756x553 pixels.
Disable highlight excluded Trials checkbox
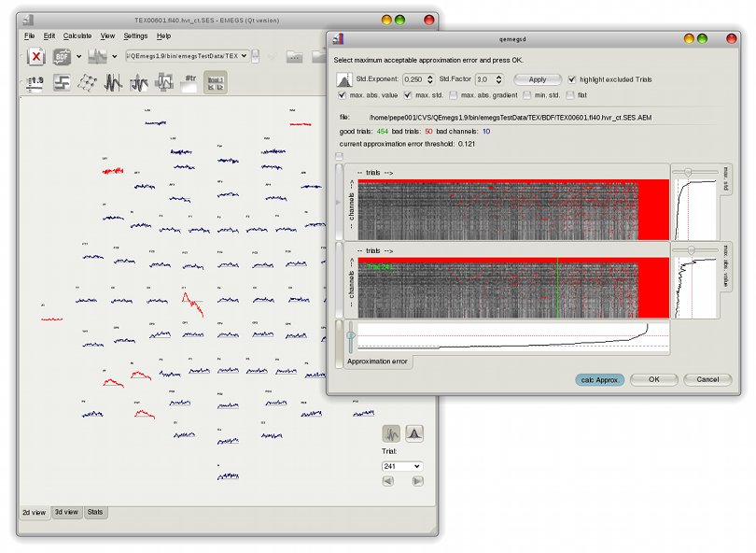click(x=572, y=79)
